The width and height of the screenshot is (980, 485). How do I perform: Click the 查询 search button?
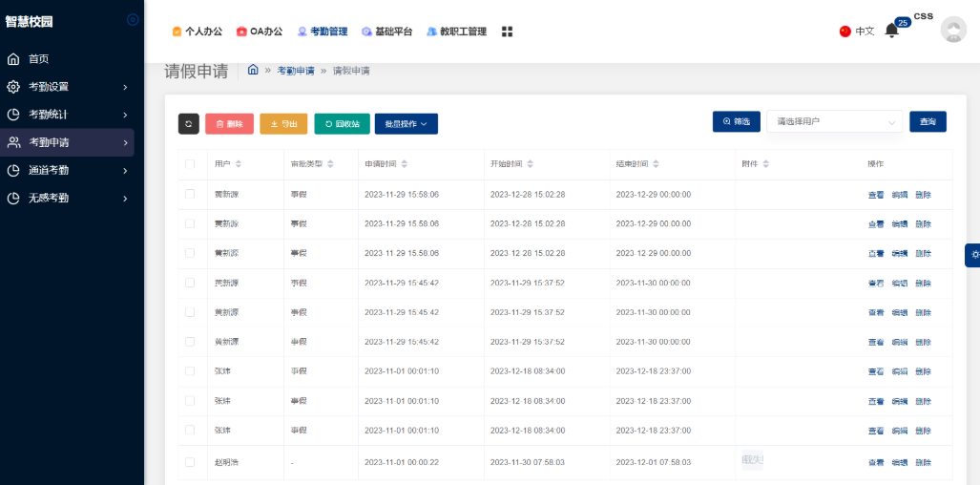coord(928,121)
